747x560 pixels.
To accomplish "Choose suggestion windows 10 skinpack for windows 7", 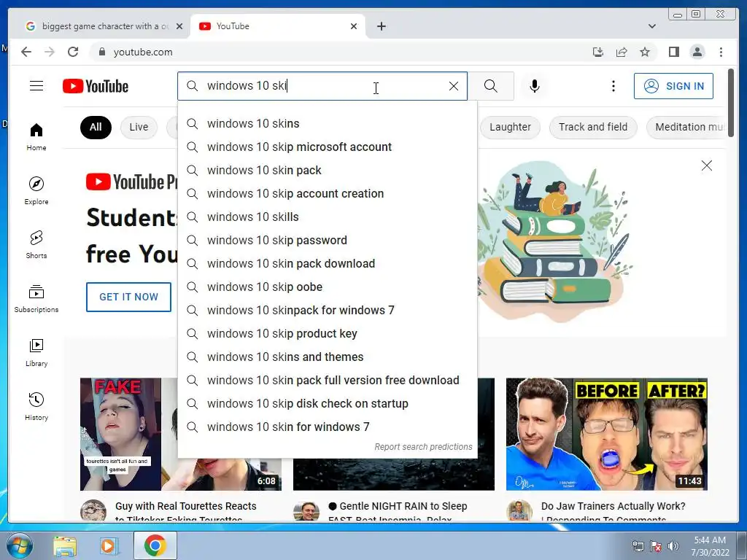I will tap(328, 311).
